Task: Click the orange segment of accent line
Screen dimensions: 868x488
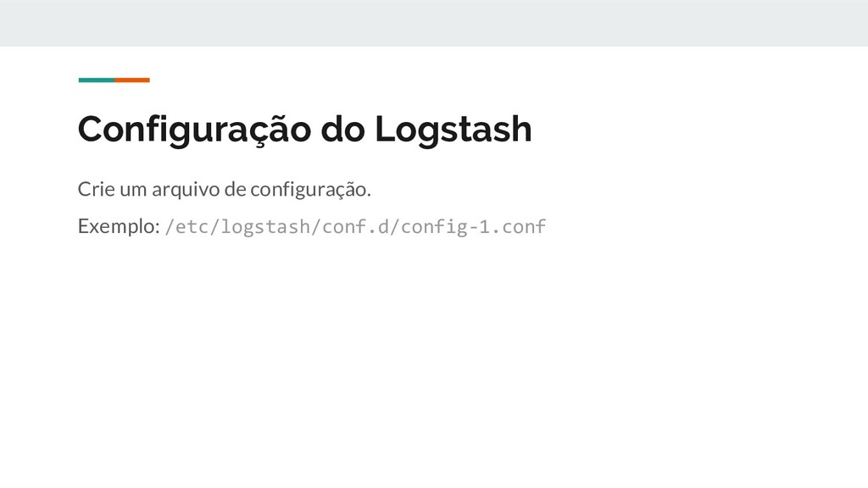Action: 132,80
